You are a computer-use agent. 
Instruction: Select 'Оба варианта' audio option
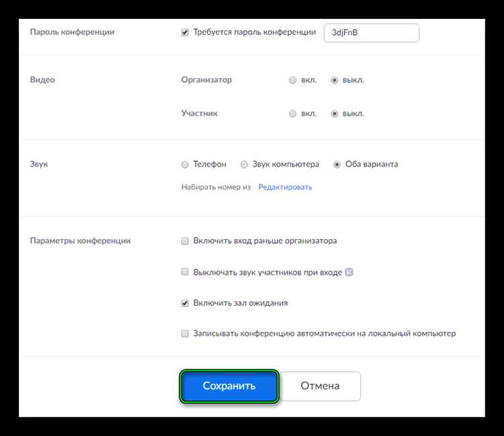(337, 165)
